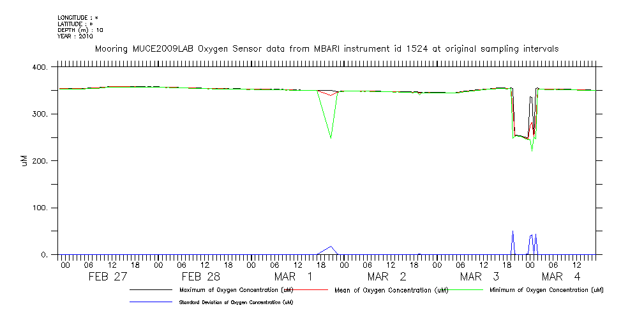Click the uM y-axis label
This screenshot has width=644, height=322.
24,161
